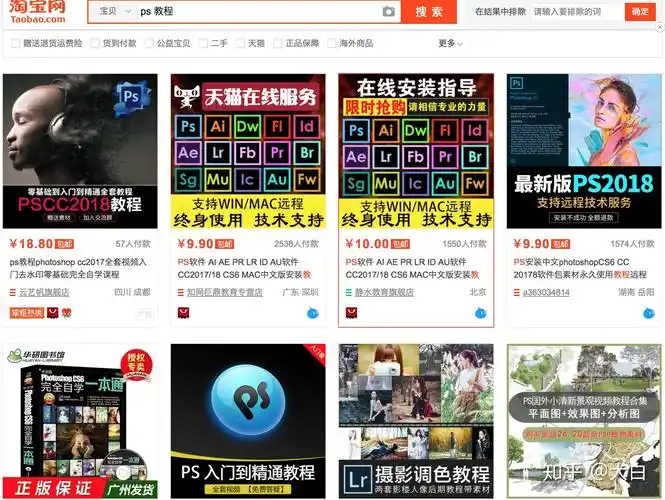The image size is (665, 500).
Task: Open the 宝贝 search type dropdown
Action: (x=115, y=11)
